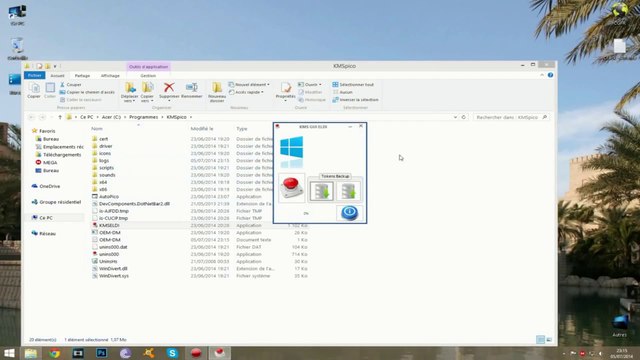Expand the Propriétés dropdown
Screen dimensions: 640x360
click(x=285, y=101)
